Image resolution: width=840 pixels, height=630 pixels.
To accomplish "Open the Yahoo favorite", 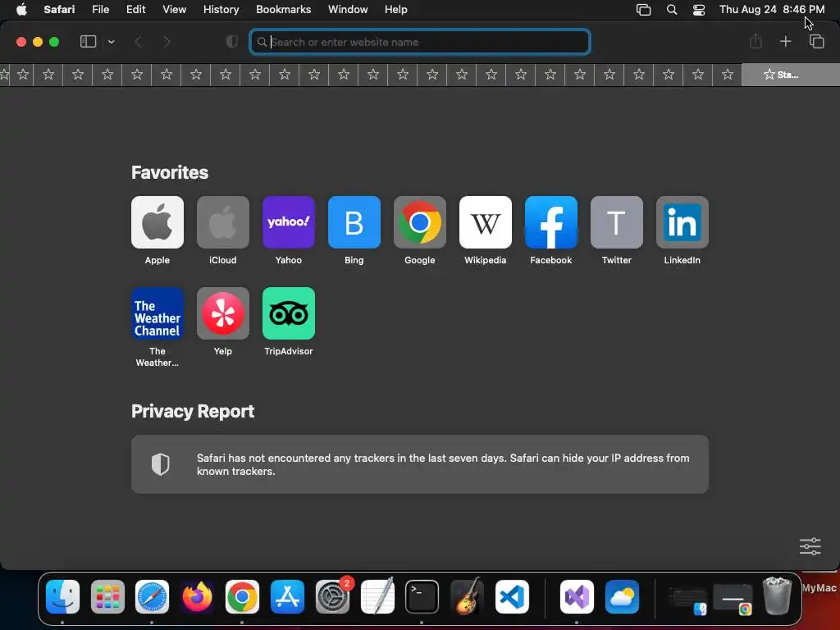I will point(288,222).
